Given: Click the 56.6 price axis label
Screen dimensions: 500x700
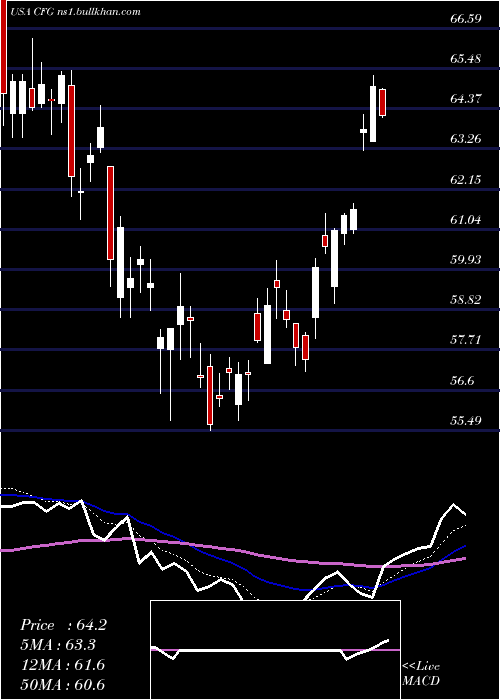Looking at the screenshot, I should pyautogui.click(x=462, y=381).
